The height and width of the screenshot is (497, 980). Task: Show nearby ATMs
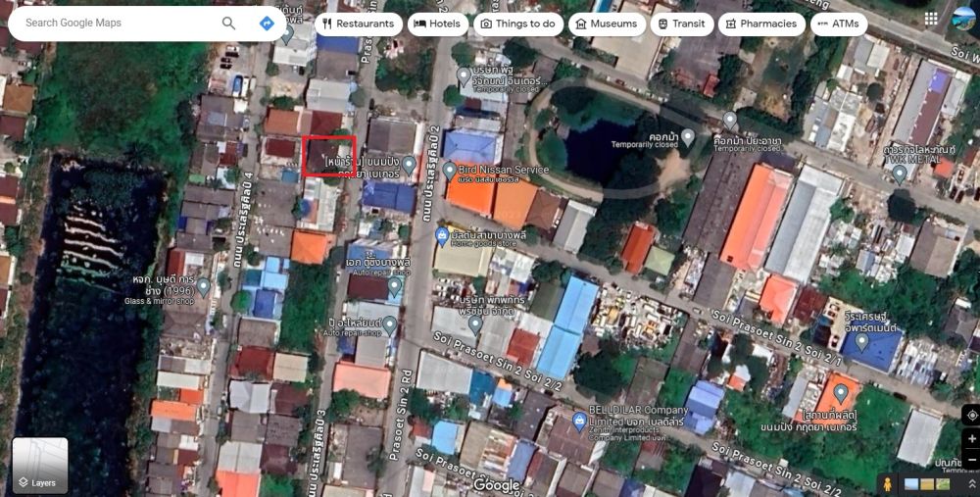[x=838, y=24]
